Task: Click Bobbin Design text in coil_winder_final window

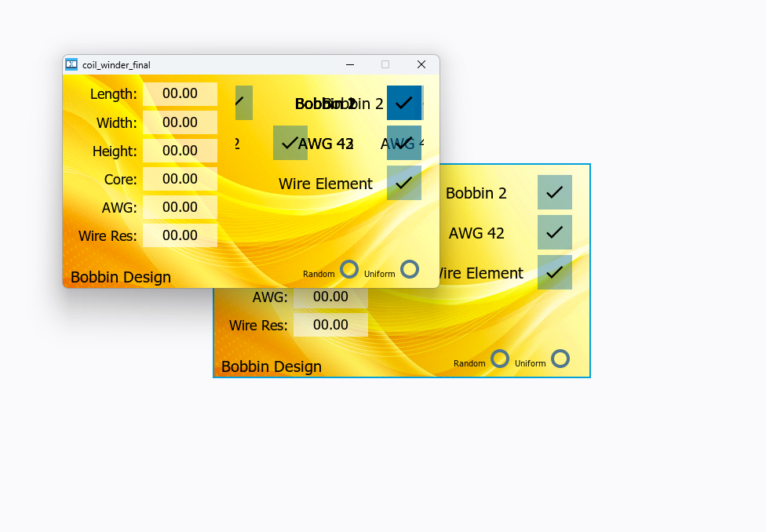Action: click(x=121, y=277)
